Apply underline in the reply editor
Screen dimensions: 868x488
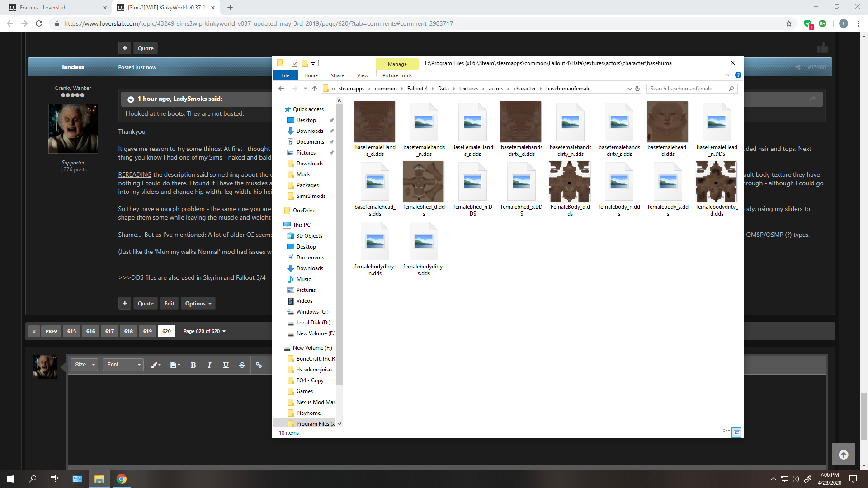click(226, 365)
